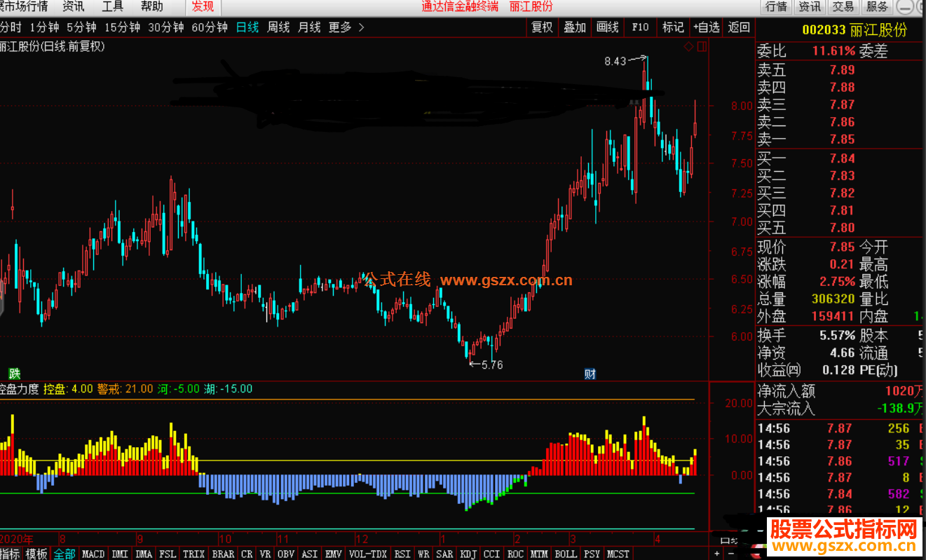Select the 模板 template tab

(36, 554)
